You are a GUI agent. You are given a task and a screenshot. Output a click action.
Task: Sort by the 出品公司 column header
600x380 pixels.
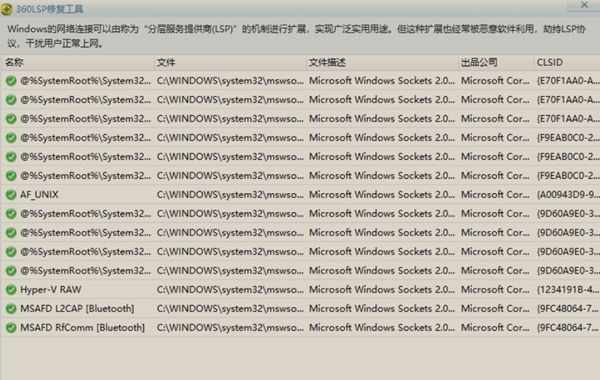click(496, 62)
